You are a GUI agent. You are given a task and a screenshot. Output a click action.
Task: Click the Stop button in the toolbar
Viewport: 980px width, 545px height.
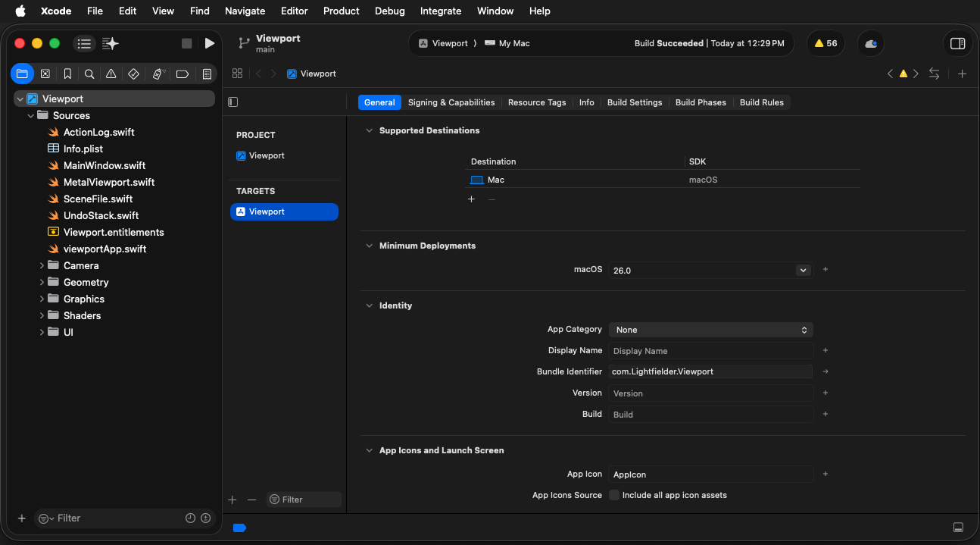tap(186, 43)
